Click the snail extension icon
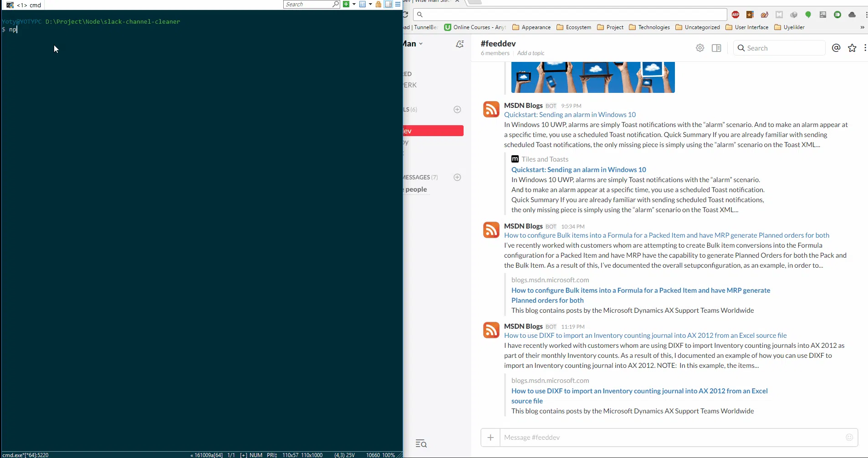Screen dimensions: 868x458 765,15
